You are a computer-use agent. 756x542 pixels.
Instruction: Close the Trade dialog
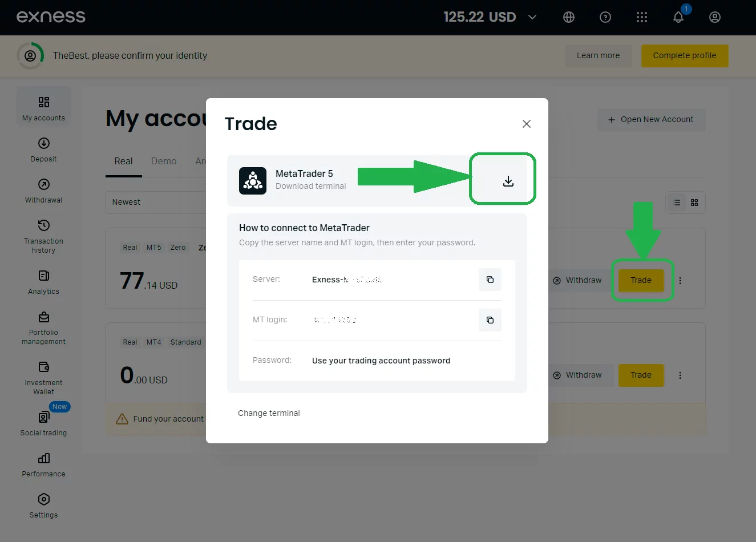[x=527, y=124]
